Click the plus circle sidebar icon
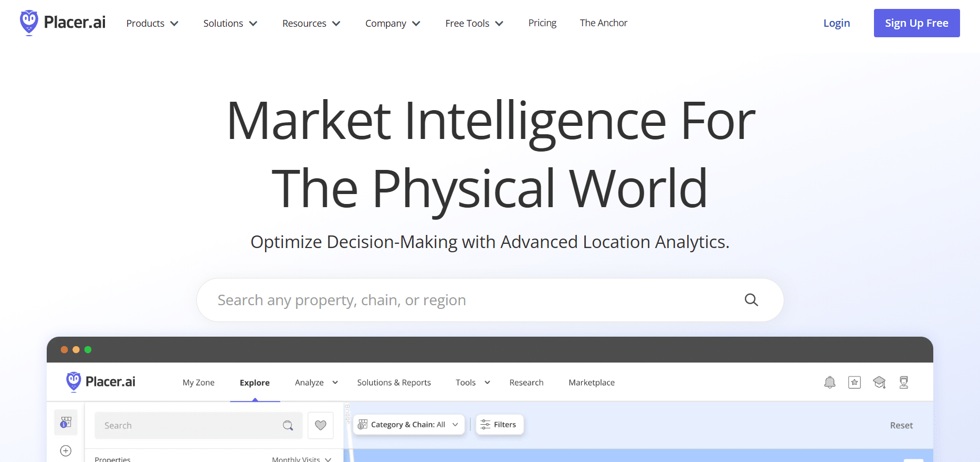This screenshot has width=980, height=462. click(x=66, y=450)
